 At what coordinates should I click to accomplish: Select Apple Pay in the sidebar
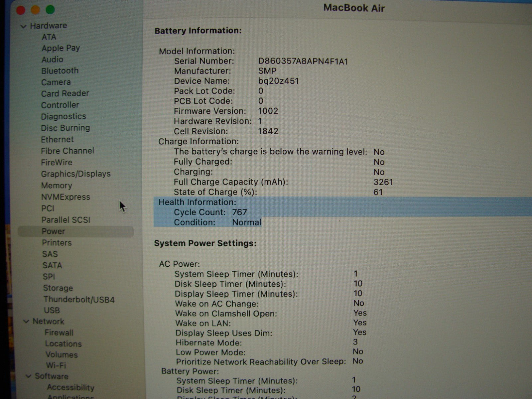pos(61,48)
